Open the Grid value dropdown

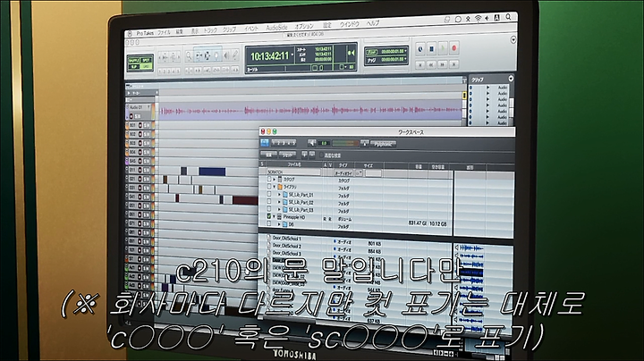coord(406,51)
